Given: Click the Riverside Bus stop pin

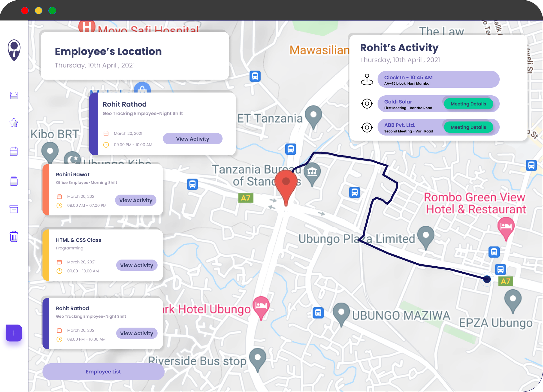Looking at the screenshot, I should tap(258, 360).
